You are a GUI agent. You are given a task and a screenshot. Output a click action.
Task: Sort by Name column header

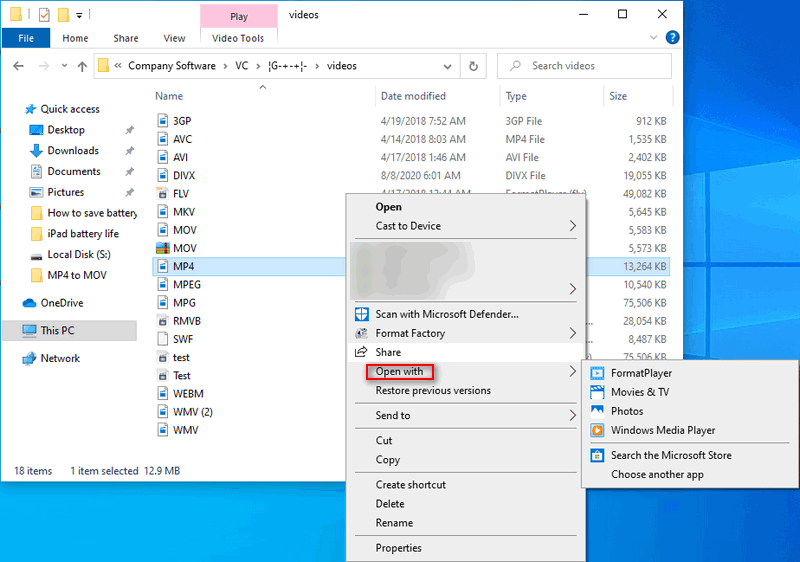point(169,96)
